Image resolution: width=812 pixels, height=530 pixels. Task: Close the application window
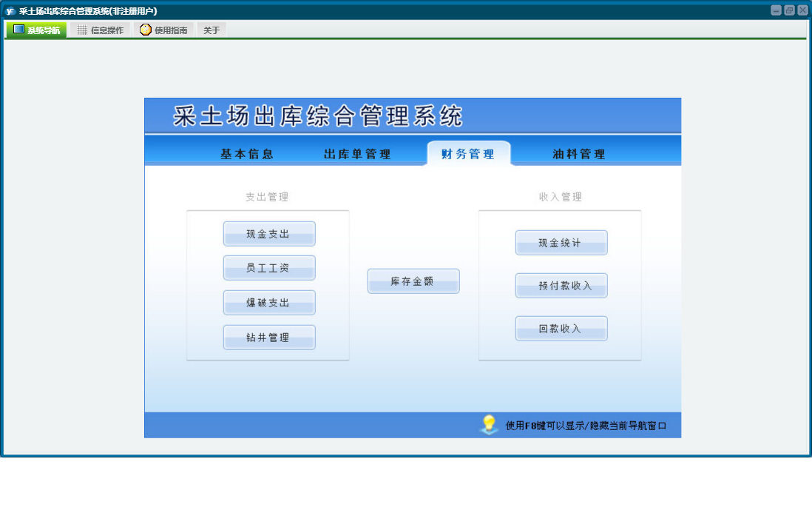coord(802,10)
